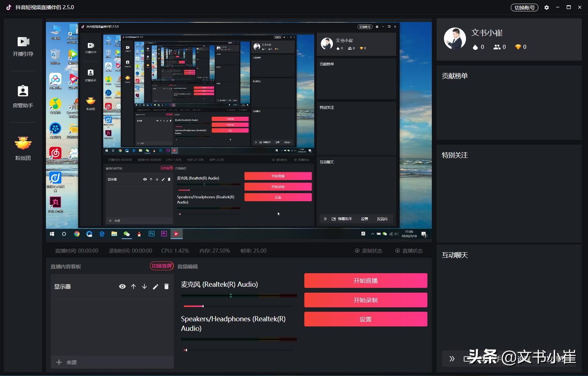
Task: Click the 麦克风 audio level meter
Action: [239, 295]
